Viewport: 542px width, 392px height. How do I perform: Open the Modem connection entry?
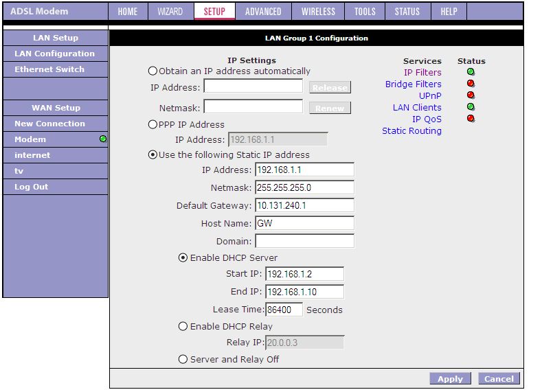(56, 139)
